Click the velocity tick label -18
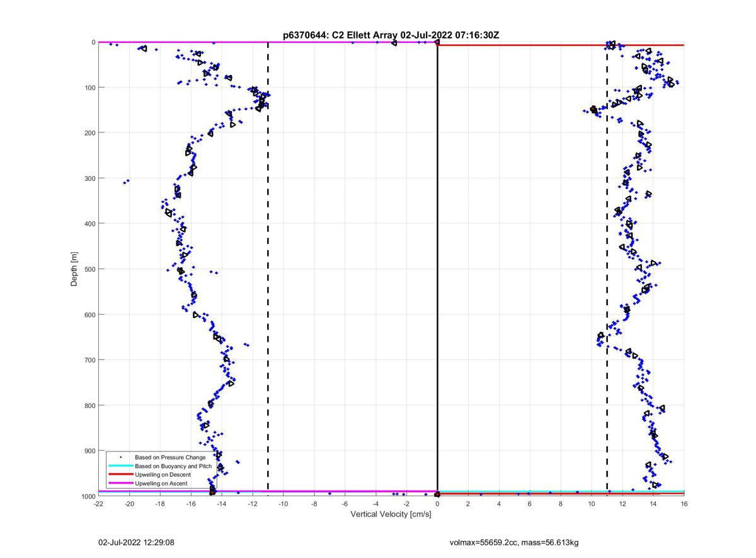This screenshot has width=756, height=558. pyautogui.click(x=160, y=504)
